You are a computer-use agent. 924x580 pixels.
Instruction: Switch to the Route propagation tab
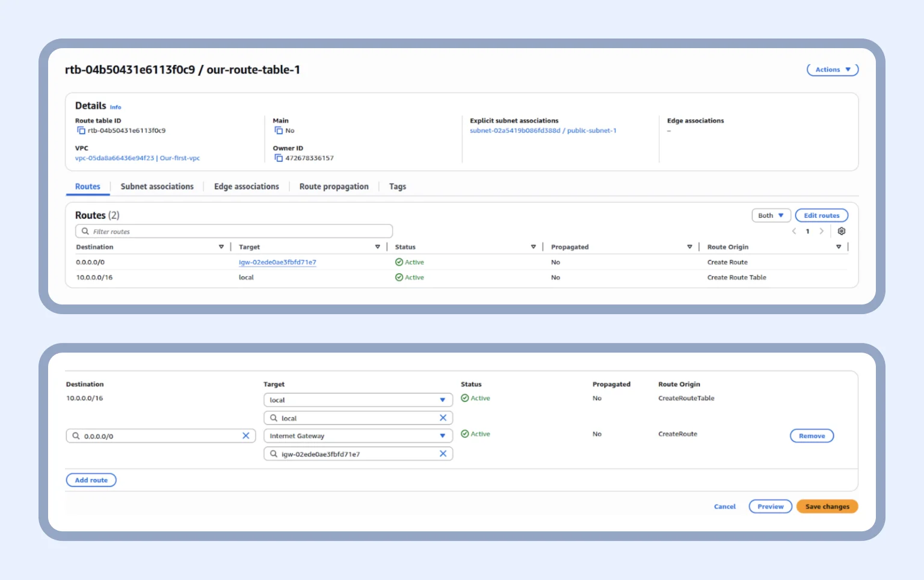pos(334,187)
